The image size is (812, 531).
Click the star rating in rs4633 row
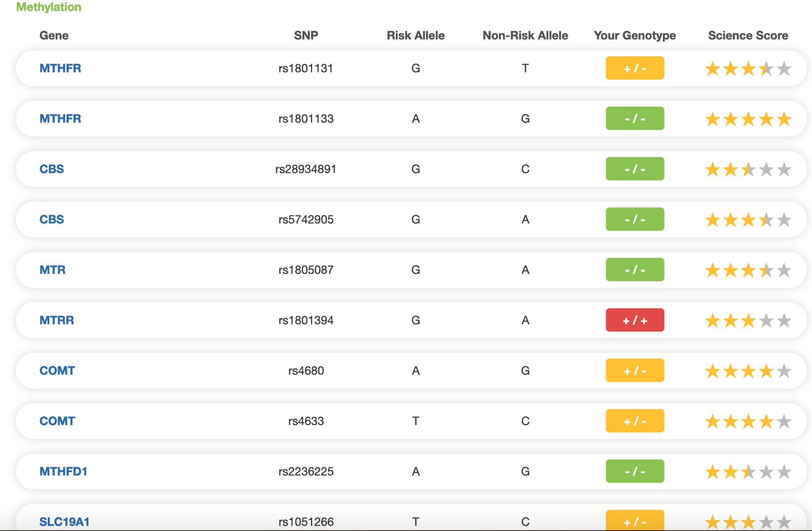[748, 421]
